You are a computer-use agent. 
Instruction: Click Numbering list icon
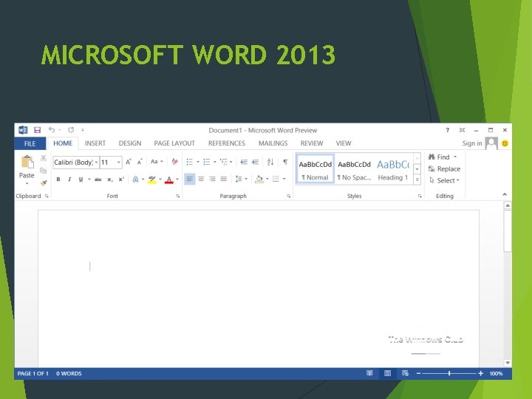(x=207, y=162)
